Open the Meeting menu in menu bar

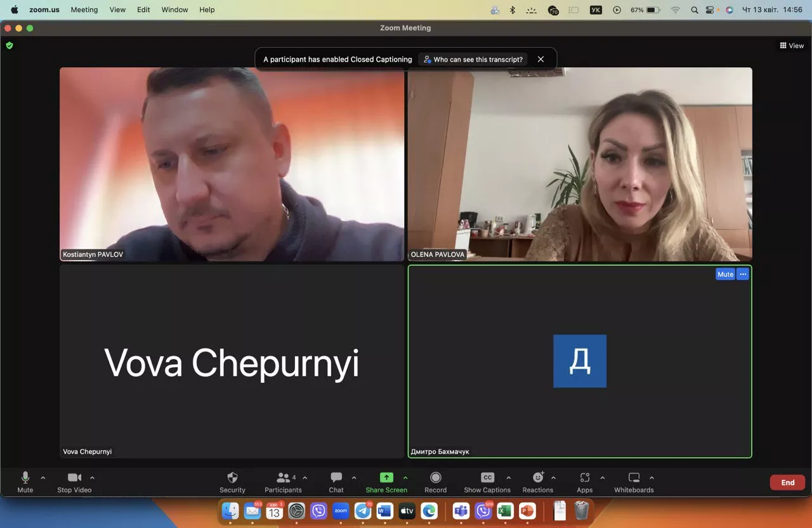[84, 10]
